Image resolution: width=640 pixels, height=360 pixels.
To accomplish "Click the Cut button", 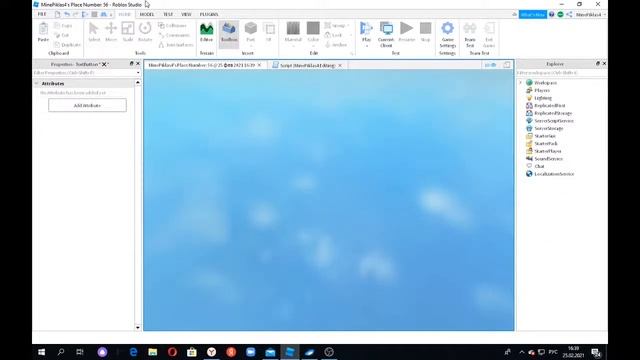I will coord(62,35).
